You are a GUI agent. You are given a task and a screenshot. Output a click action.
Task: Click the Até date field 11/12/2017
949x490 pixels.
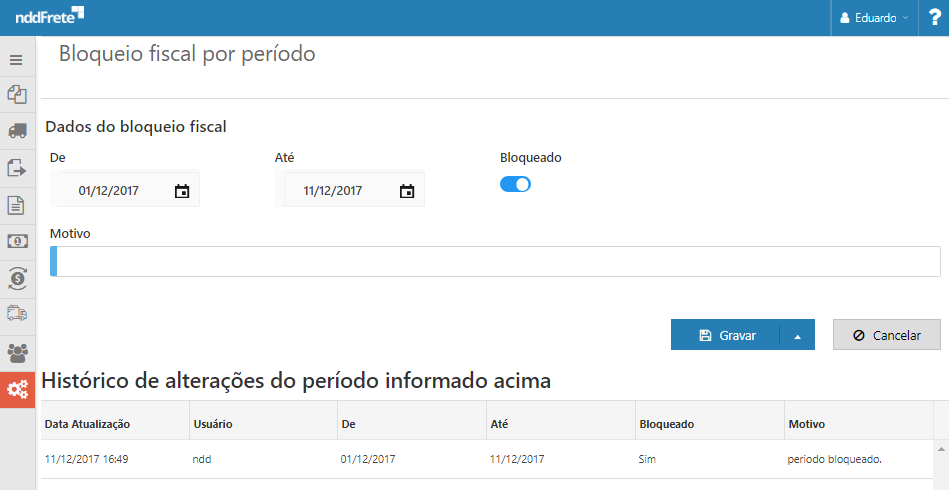tap(333, 191)
